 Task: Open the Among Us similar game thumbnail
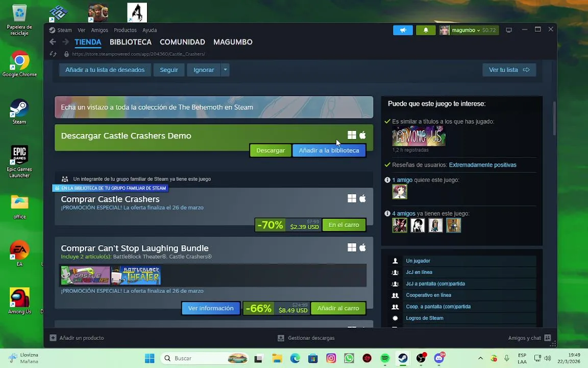click(419, 135)
